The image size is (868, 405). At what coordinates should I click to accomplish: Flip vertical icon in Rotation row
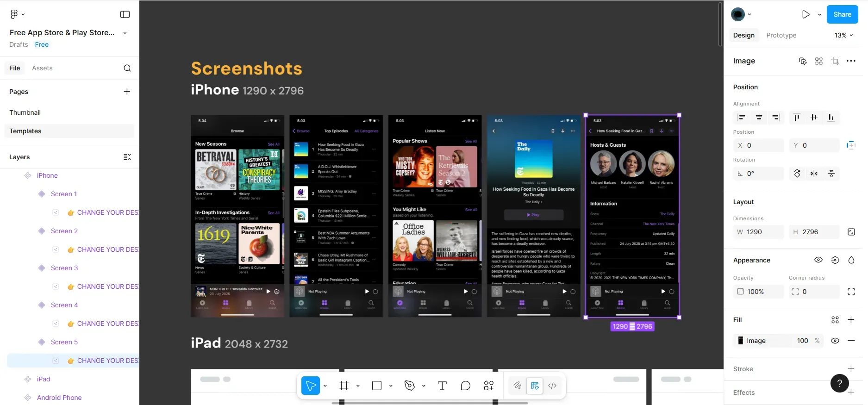coord(831,174)
